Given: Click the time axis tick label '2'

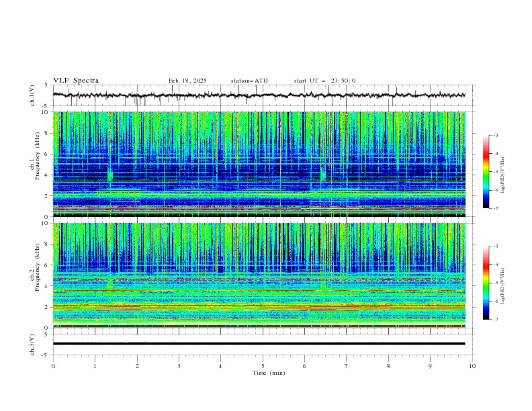Looking at the screenshot, I should [x=137, y=366].
